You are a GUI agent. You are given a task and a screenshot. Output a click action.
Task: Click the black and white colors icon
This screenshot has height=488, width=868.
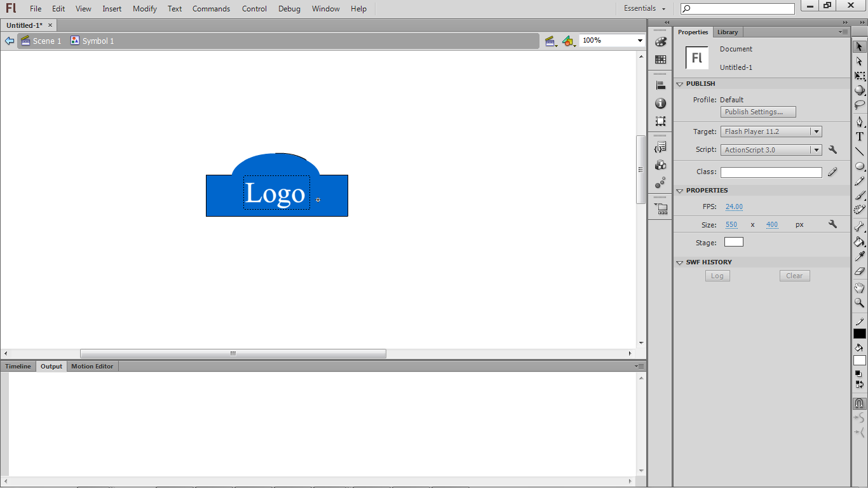pos(858,374)
